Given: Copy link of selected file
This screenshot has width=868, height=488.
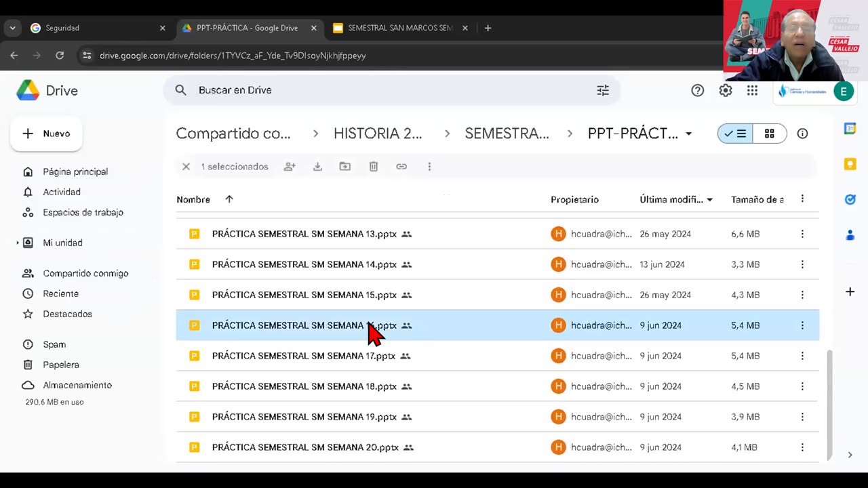Looking at the screenshot, I should [x=401, y=166].
